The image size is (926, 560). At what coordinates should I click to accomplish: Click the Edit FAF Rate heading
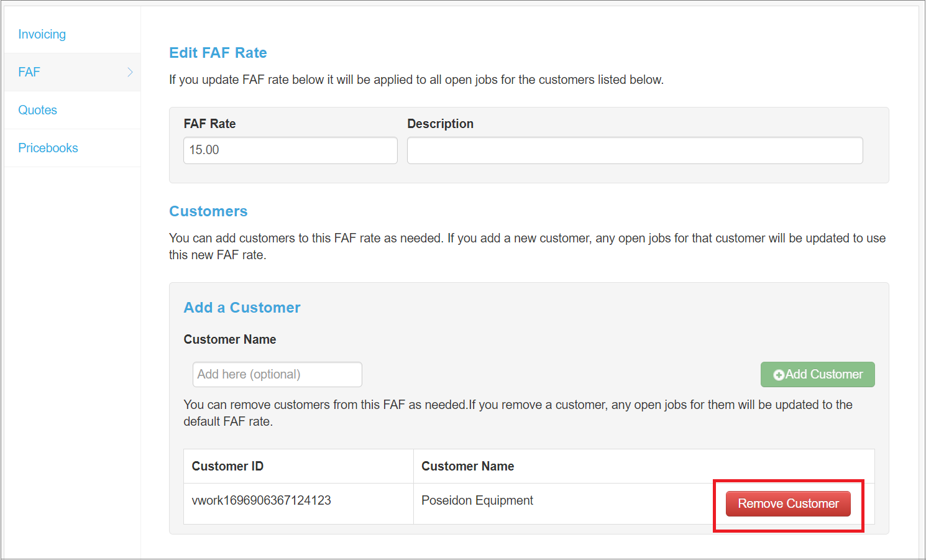coord(218,53)
